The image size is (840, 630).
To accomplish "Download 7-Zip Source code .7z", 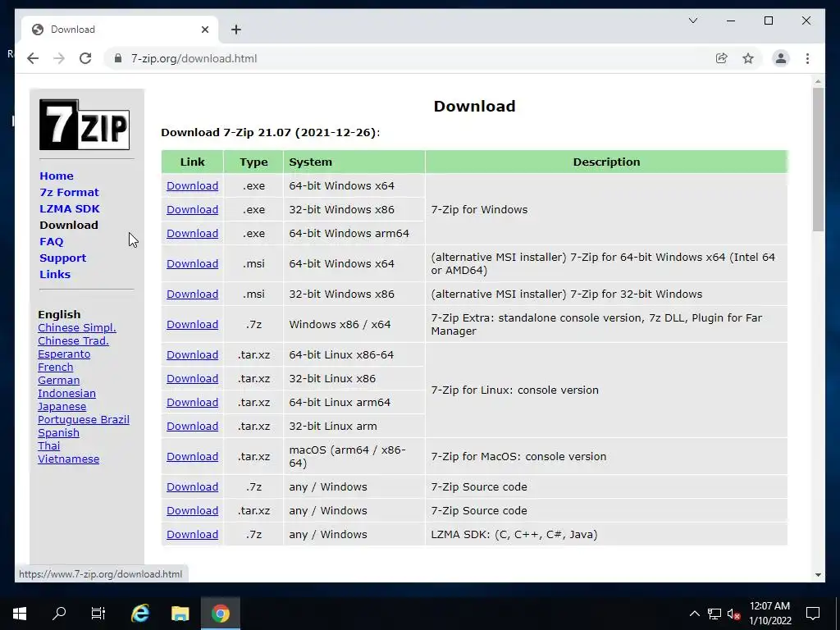I will click(192, 487).
